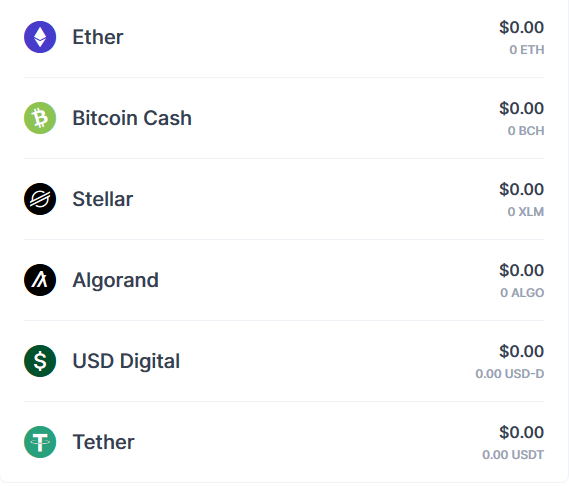Select the Algorand asset label
The width and height of the screenshot is (569, 486).
click(x=115, y=280)
